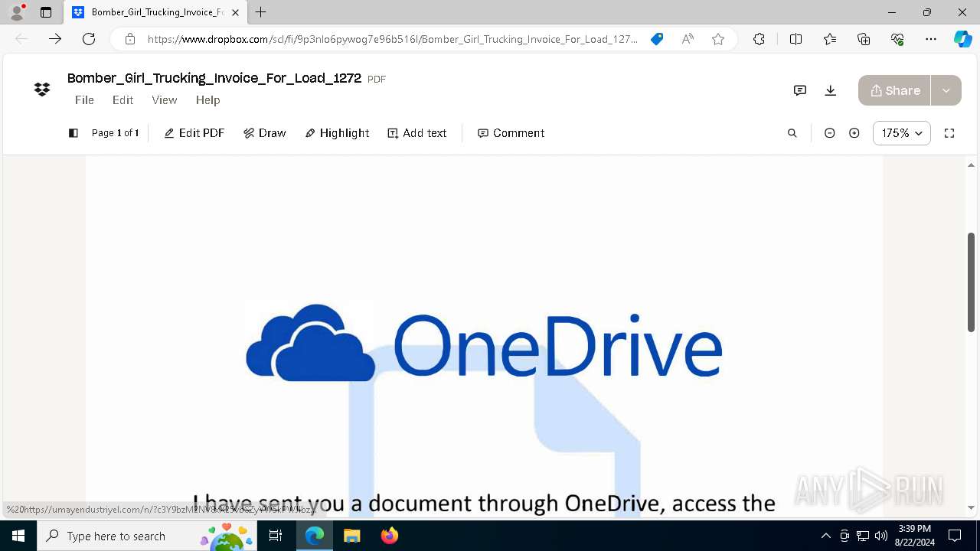Click the Type here to search box
The image size is (980, 551).
pos(147,536)
